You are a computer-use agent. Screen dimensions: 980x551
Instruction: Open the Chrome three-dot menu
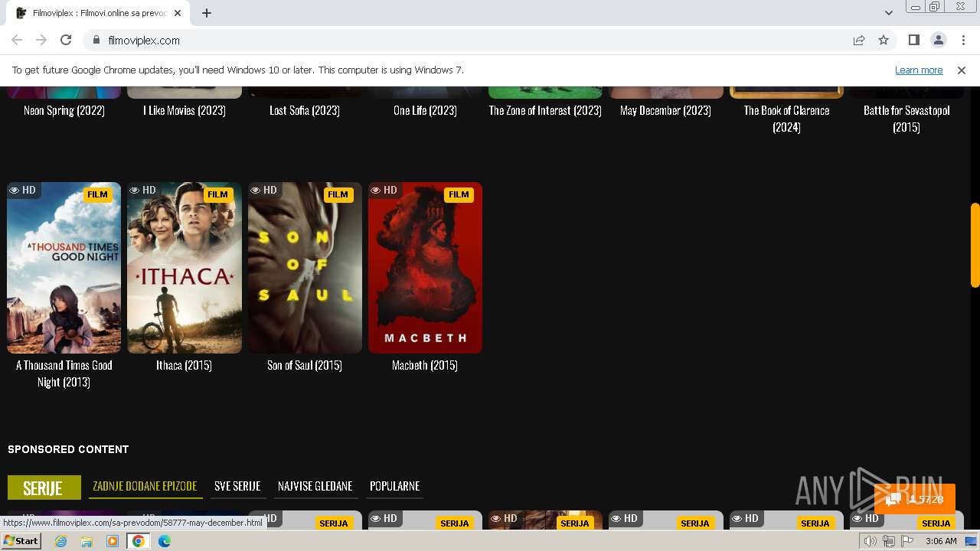coord(962,40)
